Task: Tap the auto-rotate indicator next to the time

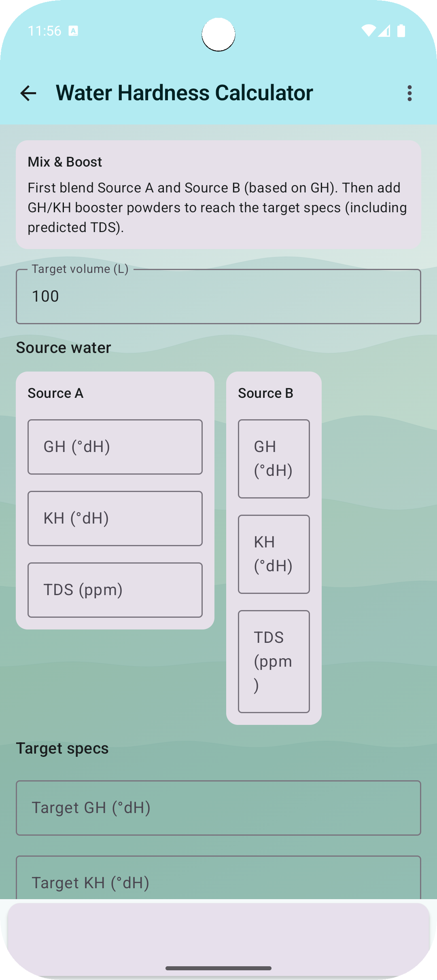Action: [73, 31]
